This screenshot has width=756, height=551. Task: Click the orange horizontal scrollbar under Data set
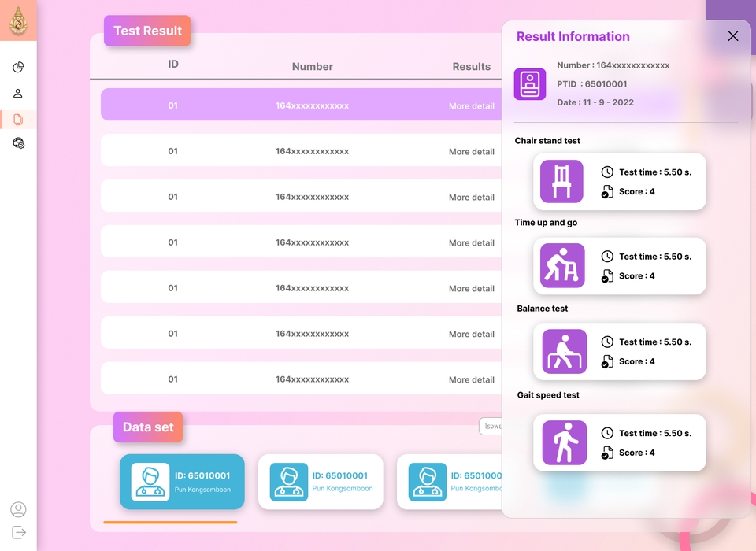[170, 522]
